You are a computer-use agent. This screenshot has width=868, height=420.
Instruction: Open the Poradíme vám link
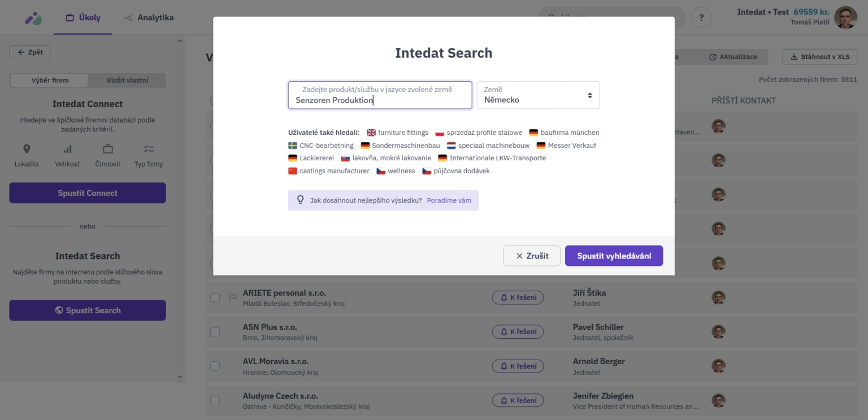[x=449, y=200]
